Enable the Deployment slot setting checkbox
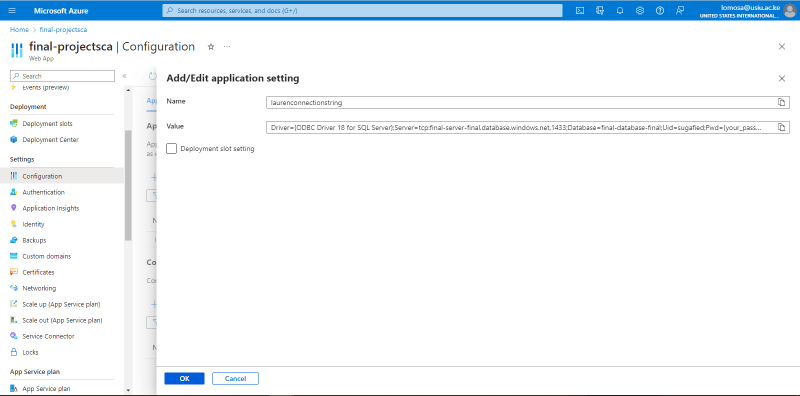This screenshot has width=800, height=396. click(x=171, y=148)
